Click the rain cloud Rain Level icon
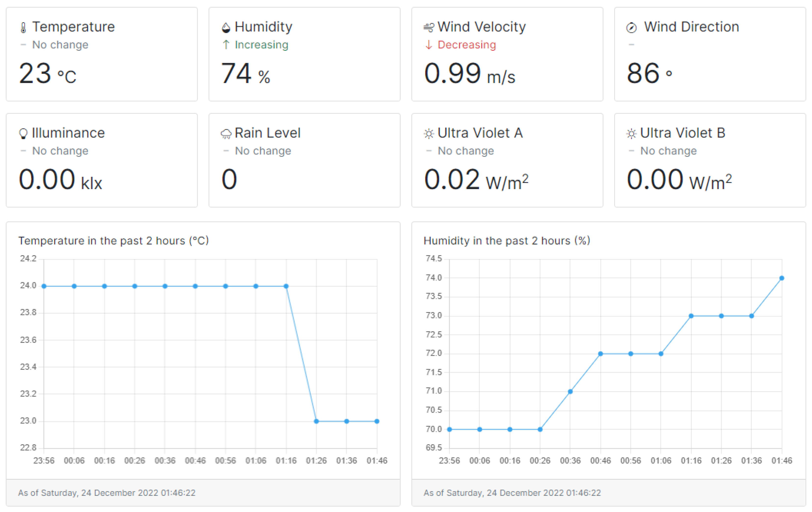Image resolution: width=812 pixels, height=512 pixels. pos(226,134)
